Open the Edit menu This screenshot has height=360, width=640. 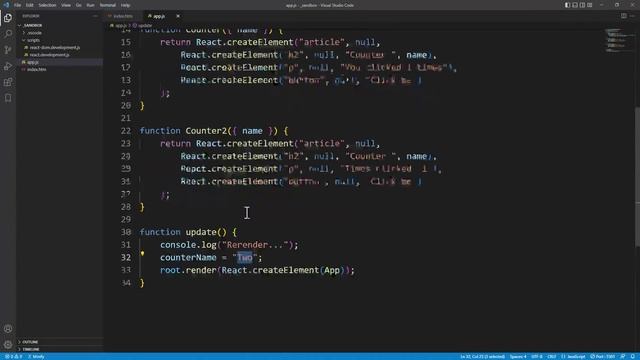point(29,5)
